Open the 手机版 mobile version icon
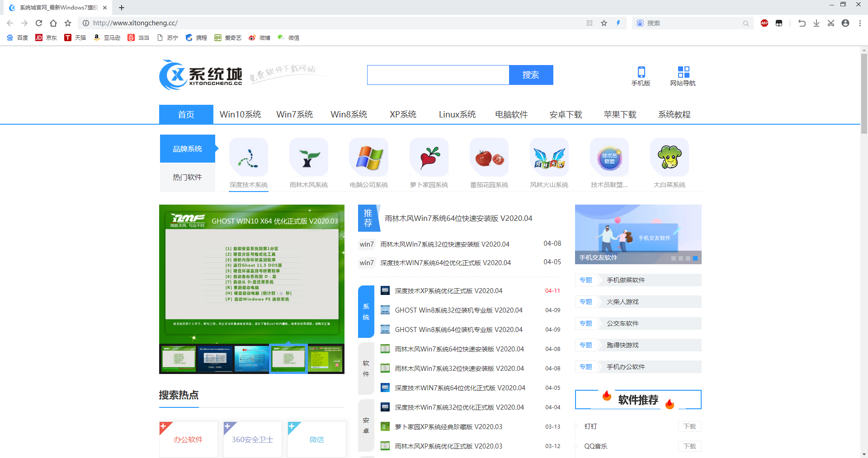The width and height of the screenshot is (868, 458). [x=641, y=76]
